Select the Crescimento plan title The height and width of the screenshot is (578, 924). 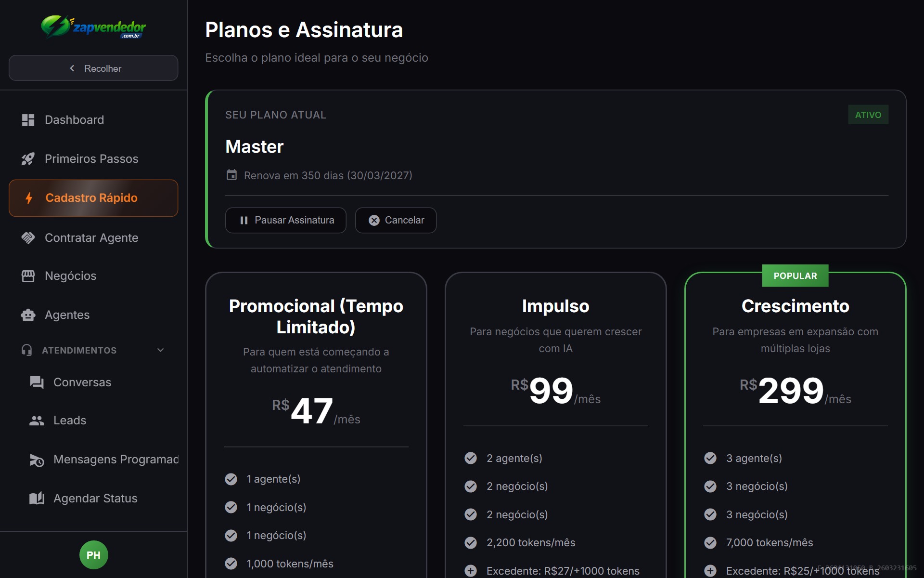click(x=796, y=306)
